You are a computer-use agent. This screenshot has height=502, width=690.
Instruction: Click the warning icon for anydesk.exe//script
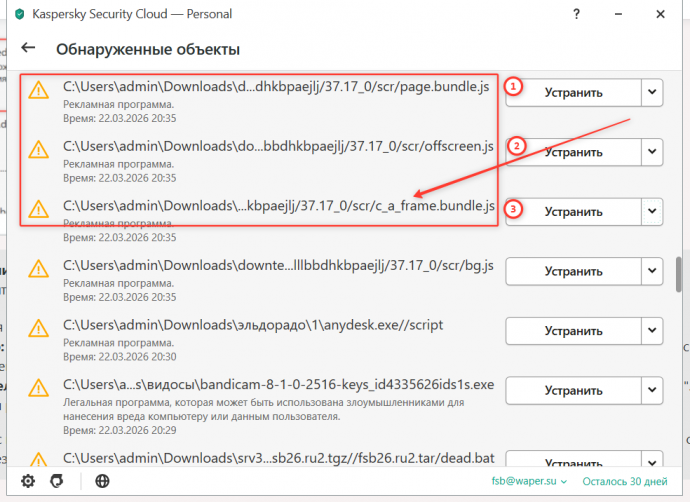[x=38, y=329]
